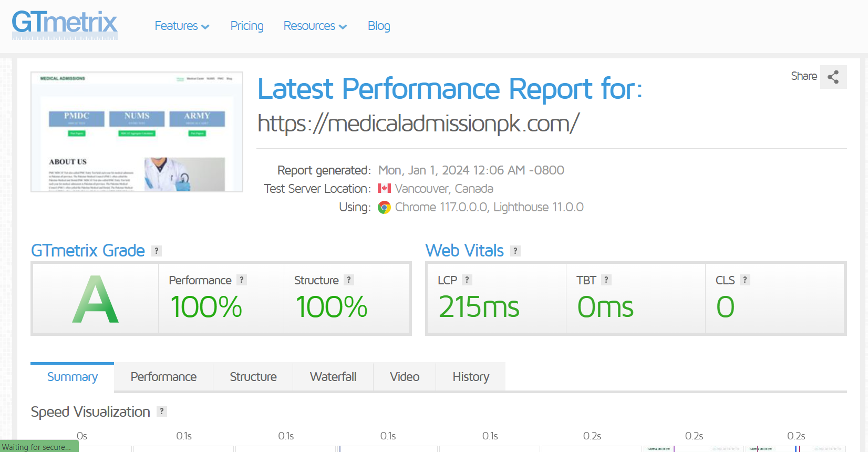
Task: Open the History tab
Action: (x=471, y=377)
